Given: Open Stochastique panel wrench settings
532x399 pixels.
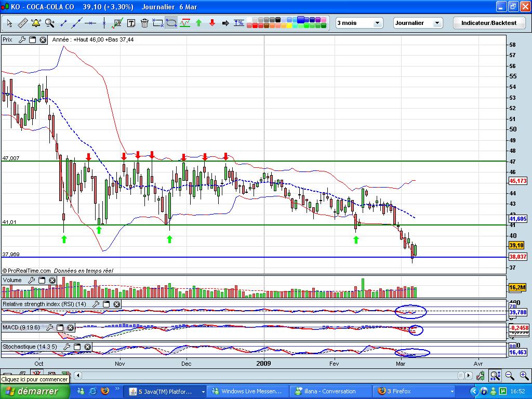Looking at the screenshot, I should (67, 347).
